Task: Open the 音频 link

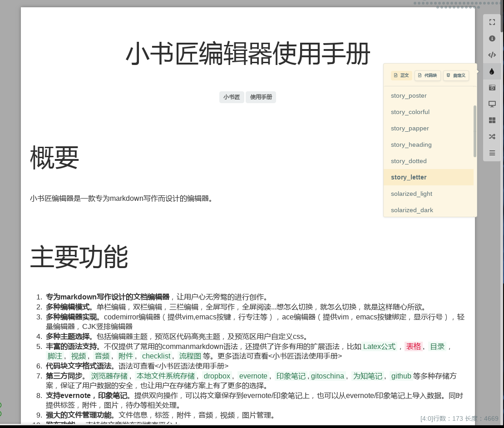Action: [102, 356]
